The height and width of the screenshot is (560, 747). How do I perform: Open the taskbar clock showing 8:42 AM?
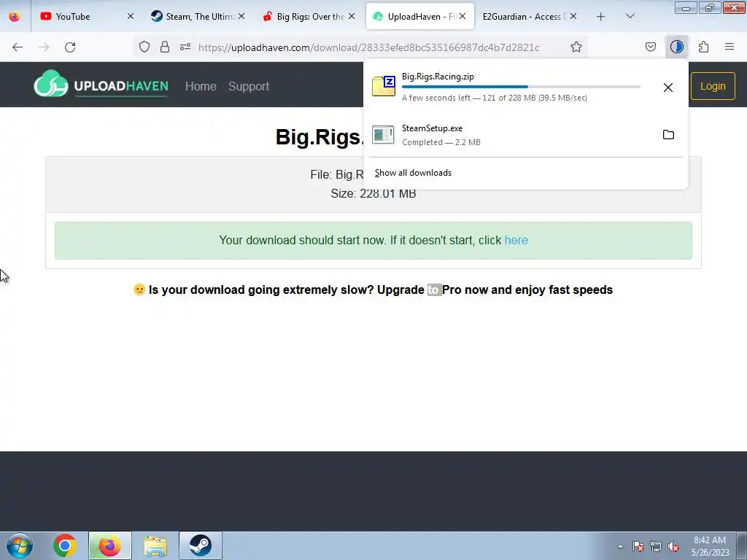(710, 545)
